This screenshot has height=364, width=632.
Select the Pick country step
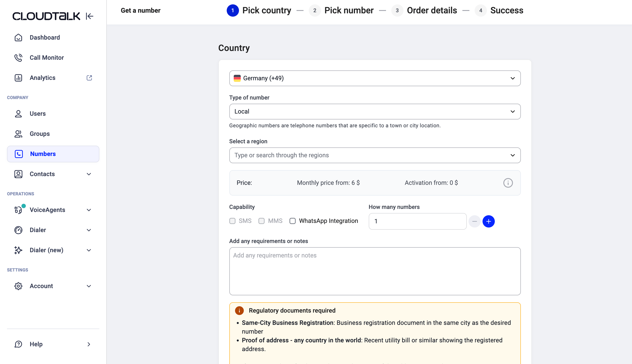coord(259,10)
